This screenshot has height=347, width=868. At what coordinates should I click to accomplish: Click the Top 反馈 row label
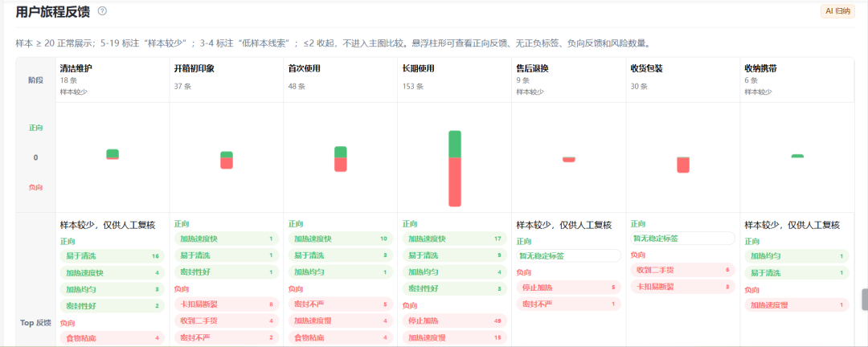coord(36,323)
